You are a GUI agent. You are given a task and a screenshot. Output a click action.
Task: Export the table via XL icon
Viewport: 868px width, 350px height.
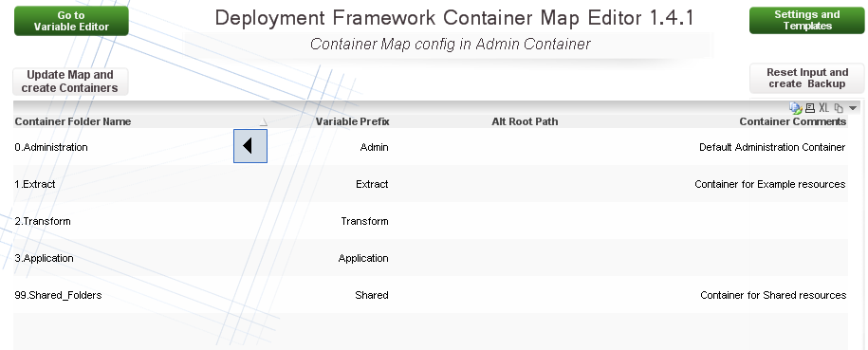click(x=823, y=108)
